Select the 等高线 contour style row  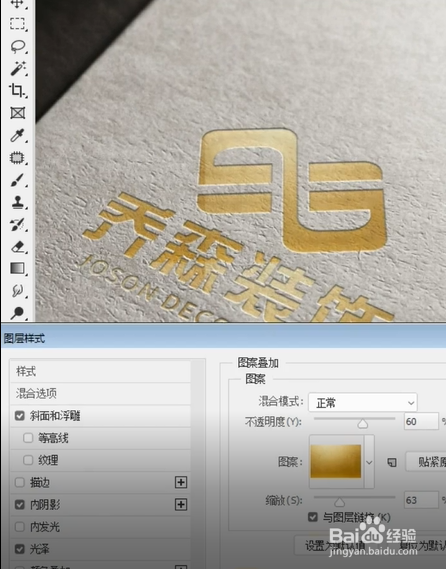pyautogui.click(x=100, y=438)
